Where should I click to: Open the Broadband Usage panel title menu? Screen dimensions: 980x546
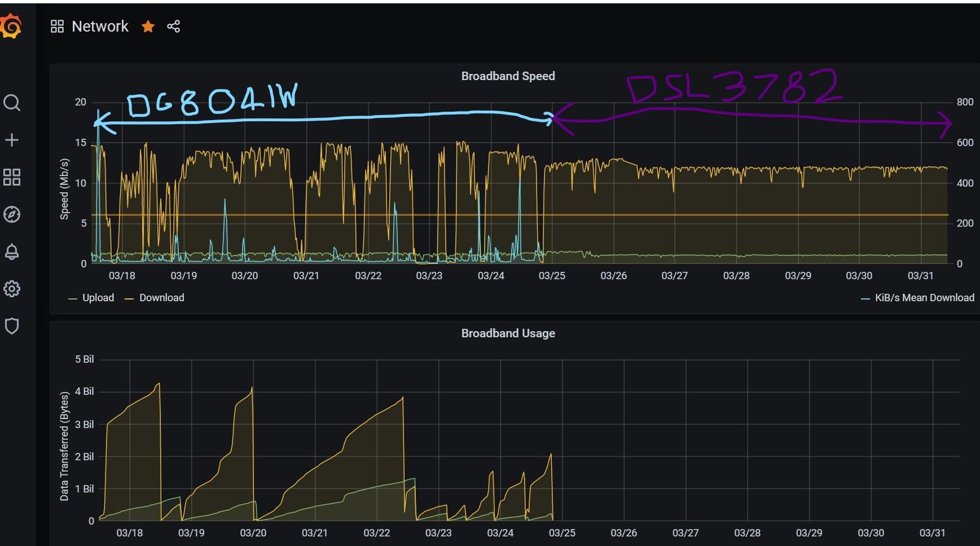[x=508, y=333]
